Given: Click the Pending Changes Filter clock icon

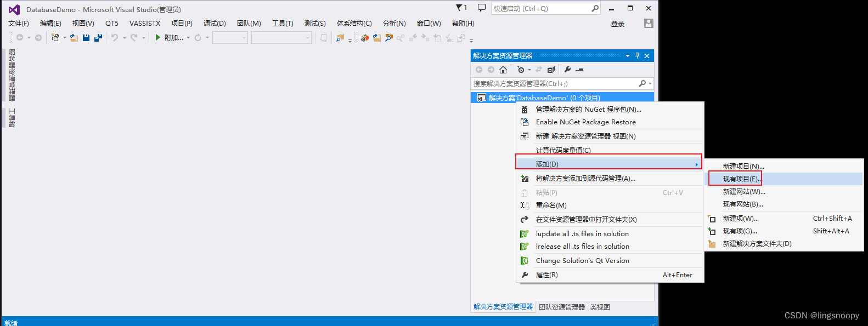Looking at the screenshot, I should coord(521,70).
